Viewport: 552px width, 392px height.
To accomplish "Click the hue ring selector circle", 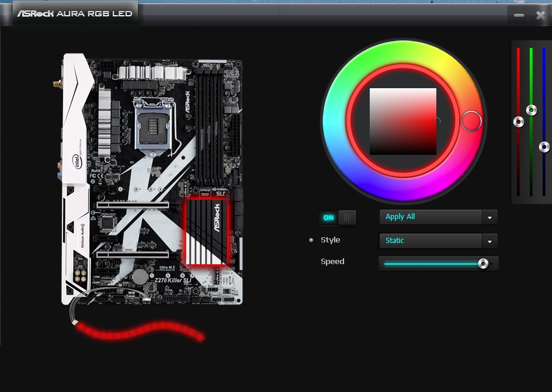I will 471,121.
